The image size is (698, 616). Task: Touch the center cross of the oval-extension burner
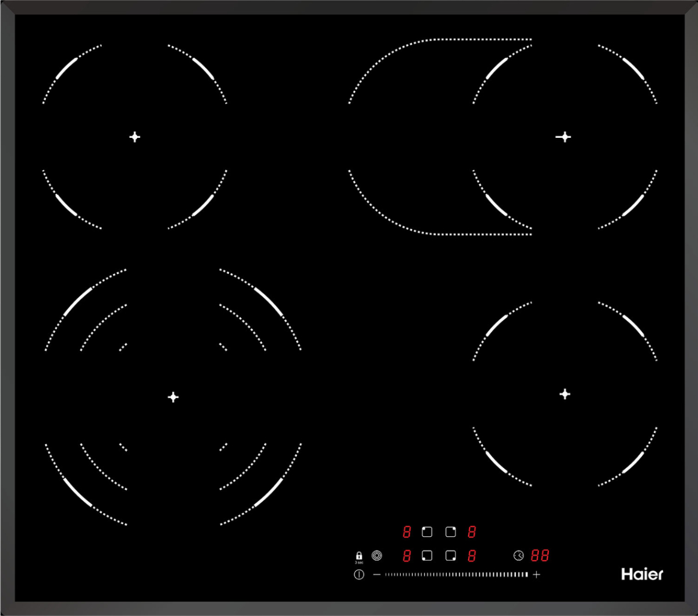tap(563, 137)
